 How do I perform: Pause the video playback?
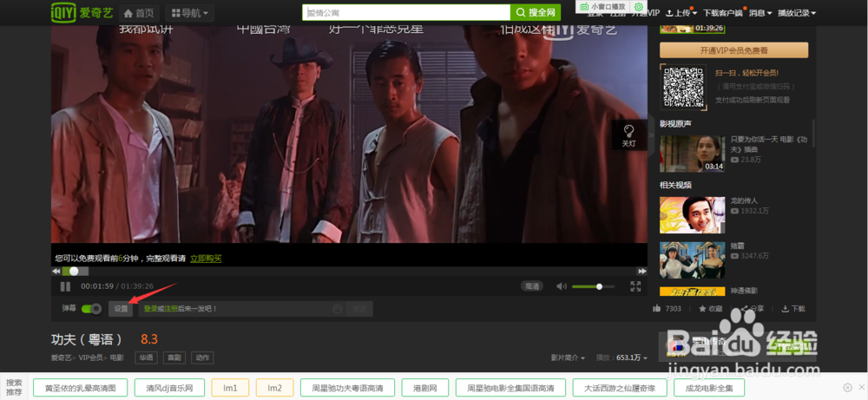(x=65, y=286)
